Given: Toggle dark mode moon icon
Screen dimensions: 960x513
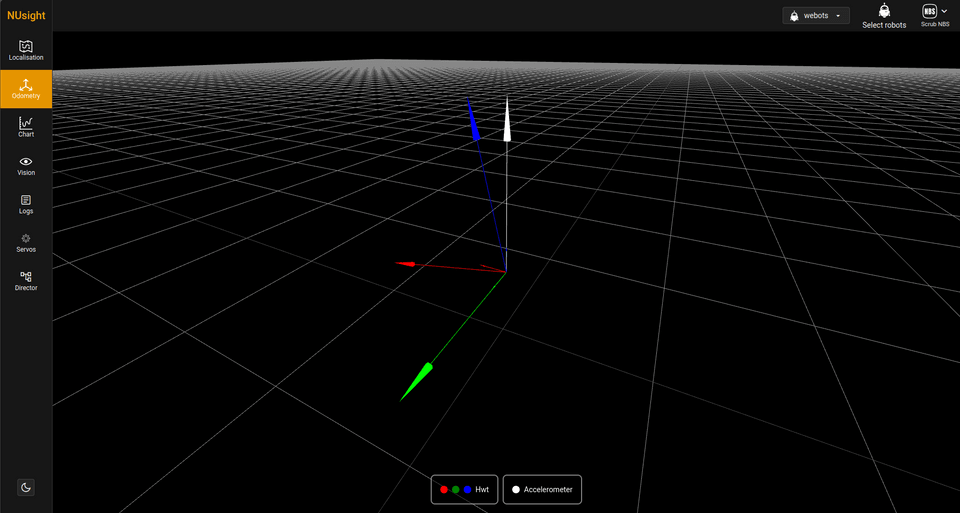Looking at the screenshot, I should click(26, 487).
